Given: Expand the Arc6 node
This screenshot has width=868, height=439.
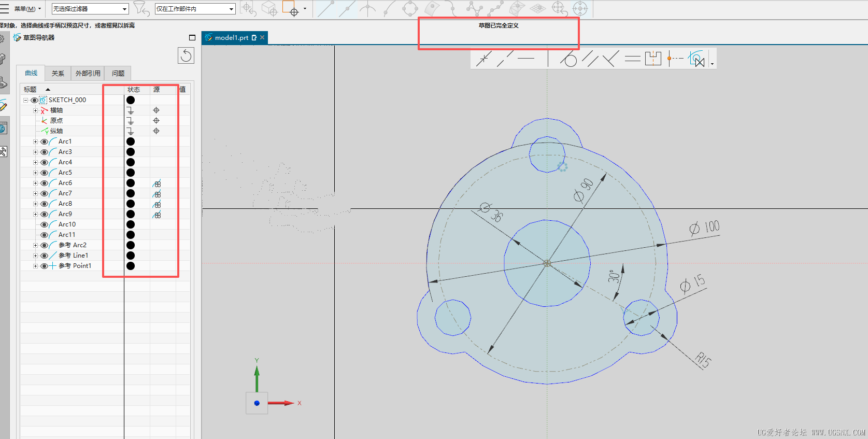Looking at the screenshot, I should click(35, 183).
